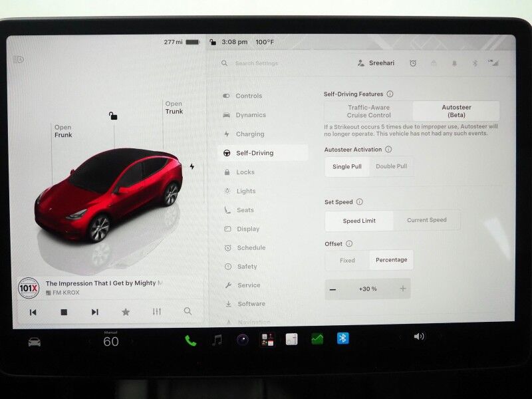The width and height of the screenshot is (532, 399).
Task: Open the Safety settings
Action: click(241, 267)
